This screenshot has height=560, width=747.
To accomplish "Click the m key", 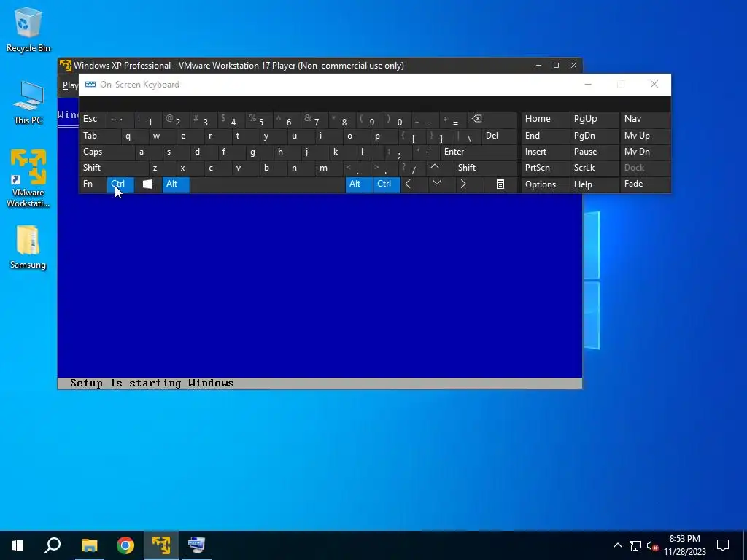I will pos(329,168).
